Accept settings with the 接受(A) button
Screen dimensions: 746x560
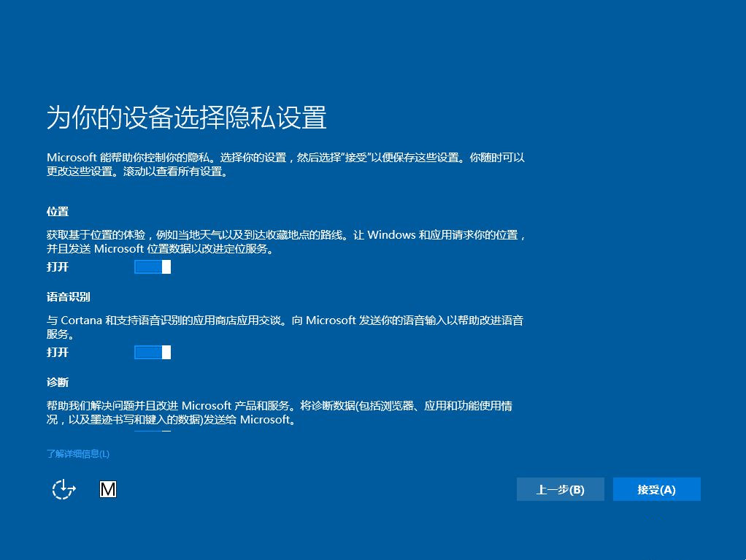[x=656, y=489]
